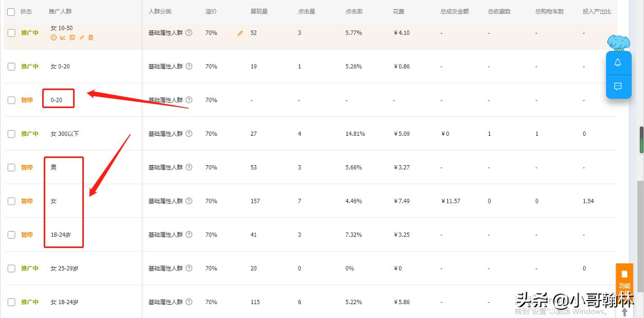Edit the 70% premium in the first row

coord(240,33)
